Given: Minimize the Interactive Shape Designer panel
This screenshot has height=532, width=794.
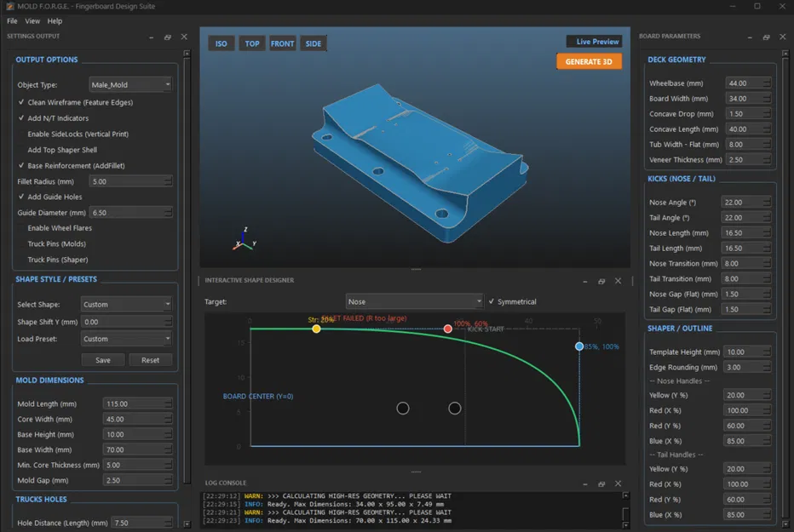Looking at the screenshot, I should 585,281.
